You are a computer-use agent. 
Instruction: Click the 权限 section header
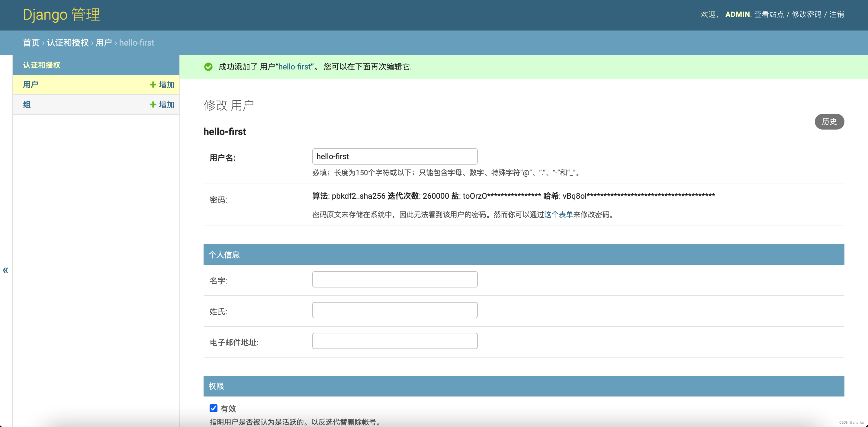(524, 386)
